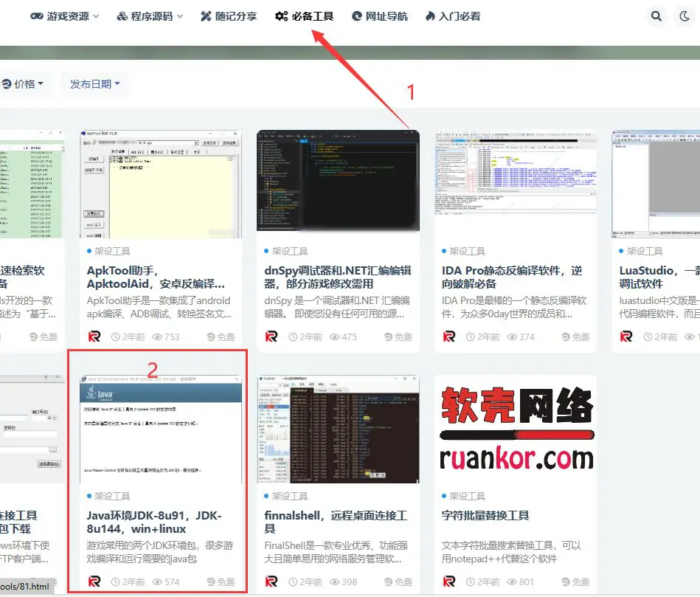
Task: Click the author avatar on the dnSpy card
Action: [271, 337]
